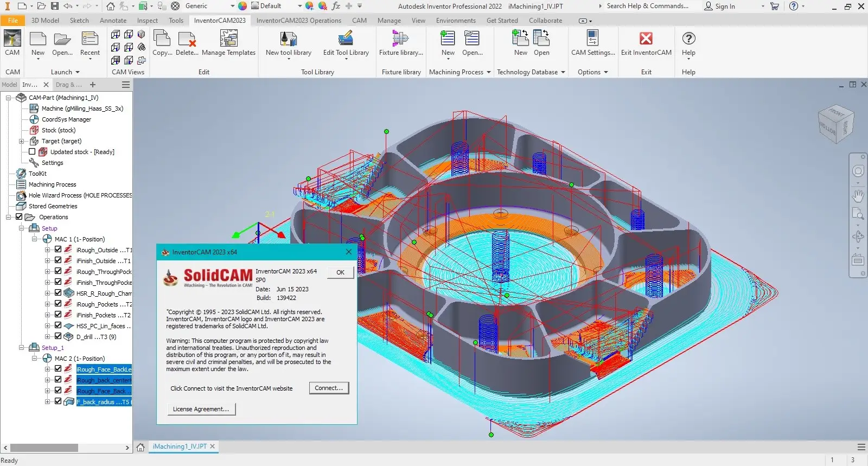Click Sign In in the title bar
This screenshot has height=466, width=868.
click(719, 6)
